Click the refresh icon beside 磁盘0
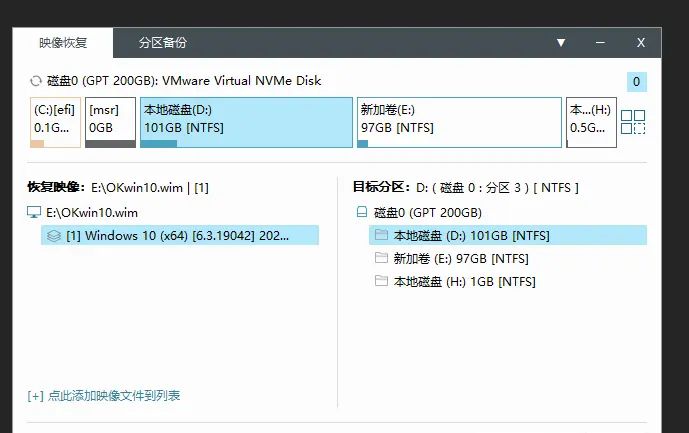This screenshot has width=689, height=433. (36, 81)
